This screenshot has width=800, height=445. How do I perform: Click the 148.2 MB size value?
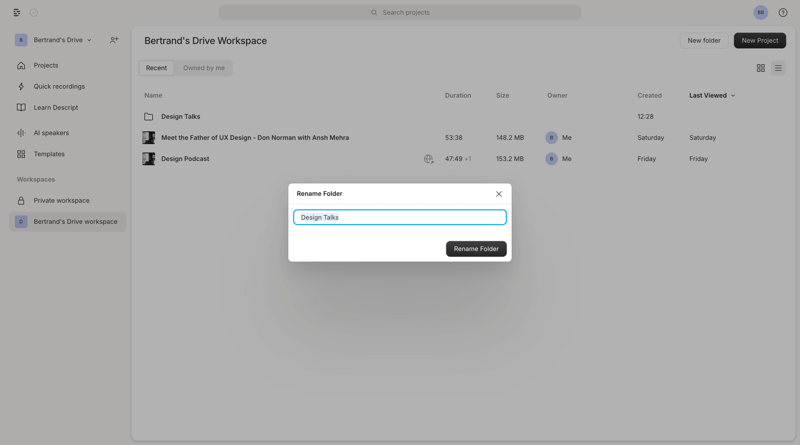click(x=510, y=138)
